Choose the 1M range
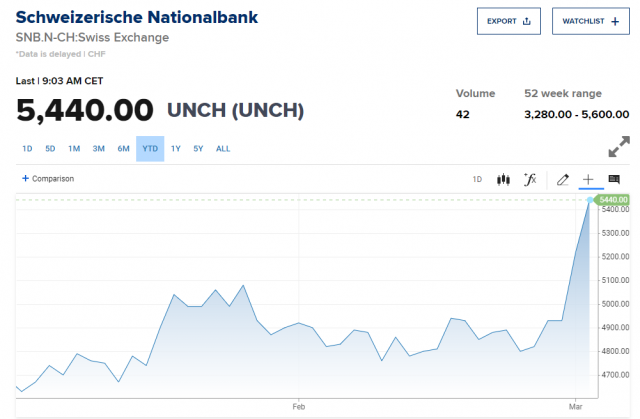The width and height of the screenshot is (640, 419). click(x=74, y=149)
